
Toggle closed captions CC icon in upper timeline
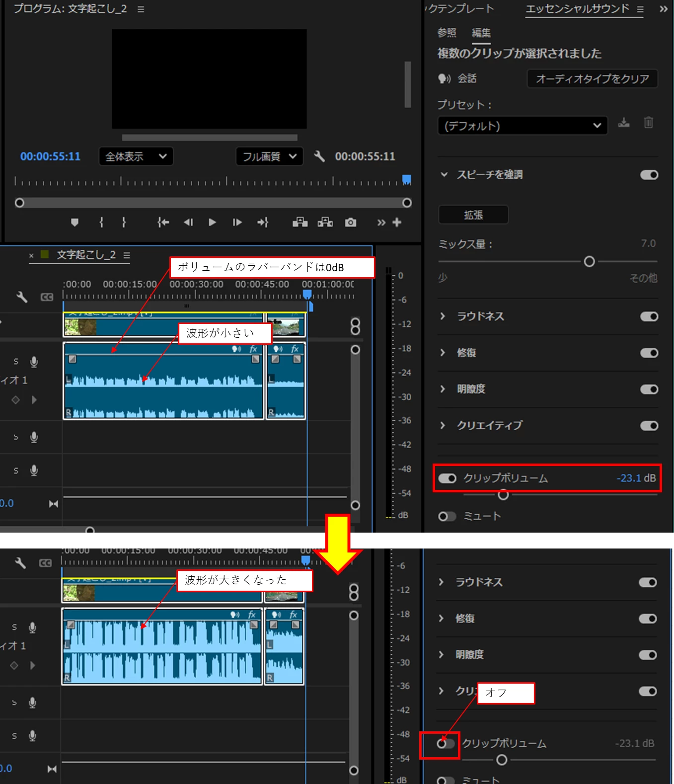click(x=47, y=297)
